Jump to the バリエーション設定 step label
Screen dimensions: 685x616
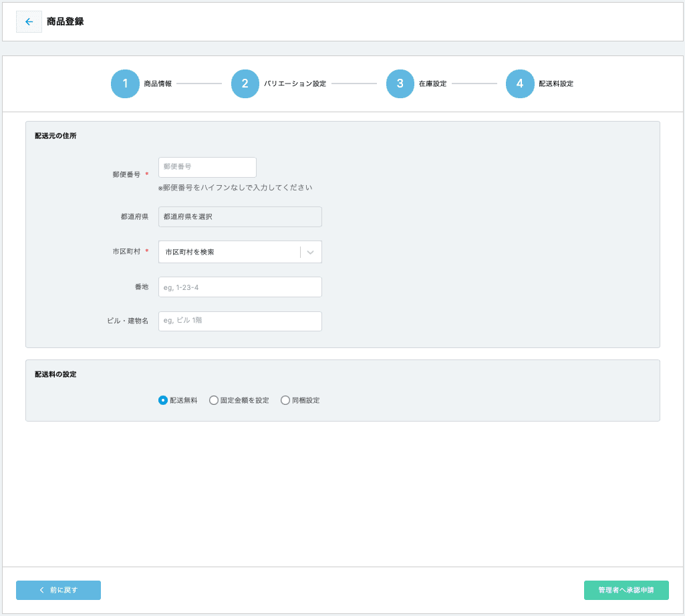(x=295, y=84)
